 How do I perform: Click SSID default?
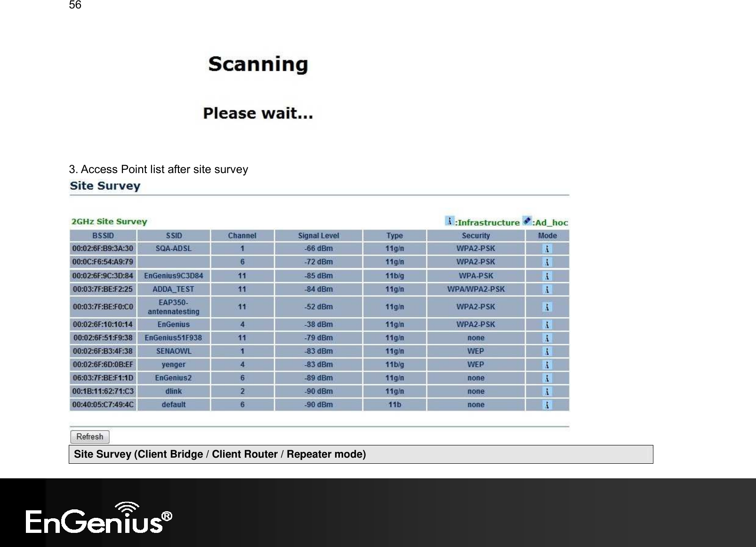(x=174, y=404)
